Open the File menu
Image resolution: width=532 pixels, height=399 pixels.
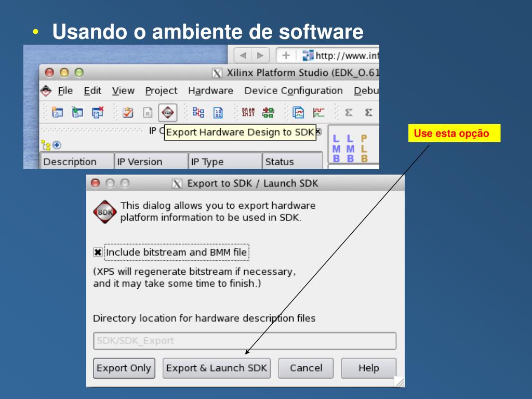pyautogui.click(x=65, y=90)
